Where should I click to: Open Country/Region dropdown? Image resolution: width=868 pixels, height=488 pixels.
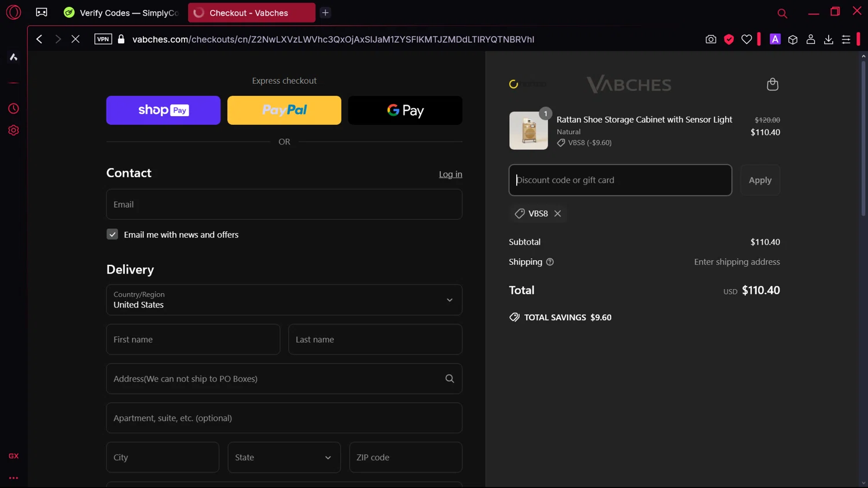tap(284, 300)
